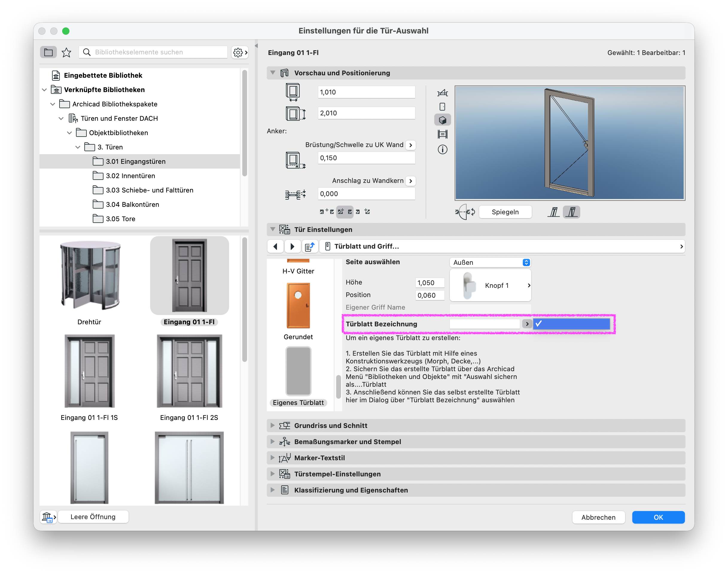Screen dimensions: 728x575
Task: Confirm with the OK button
Action: click(x=658, y=517)
